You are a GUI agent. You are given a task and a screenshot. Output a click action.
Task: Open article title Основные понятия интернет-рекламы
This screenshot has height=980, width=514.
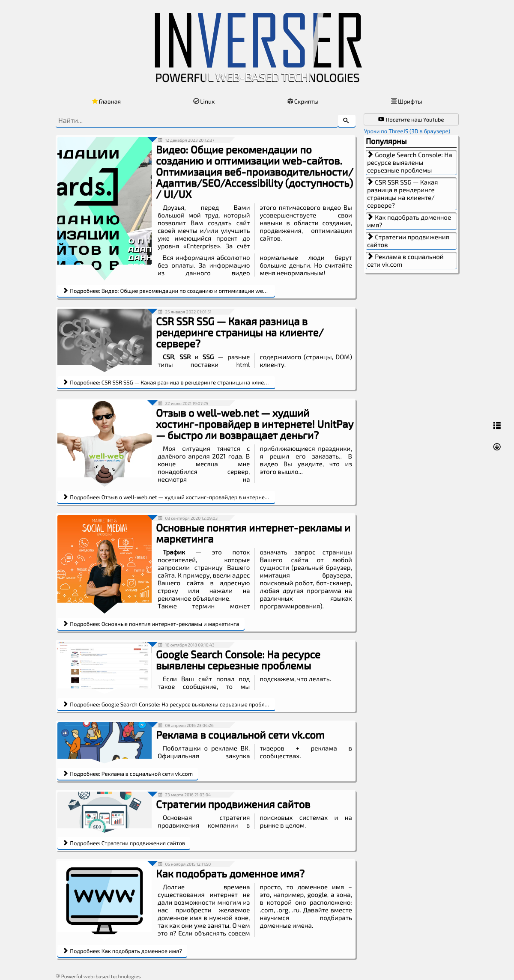(x=253, y=533)
